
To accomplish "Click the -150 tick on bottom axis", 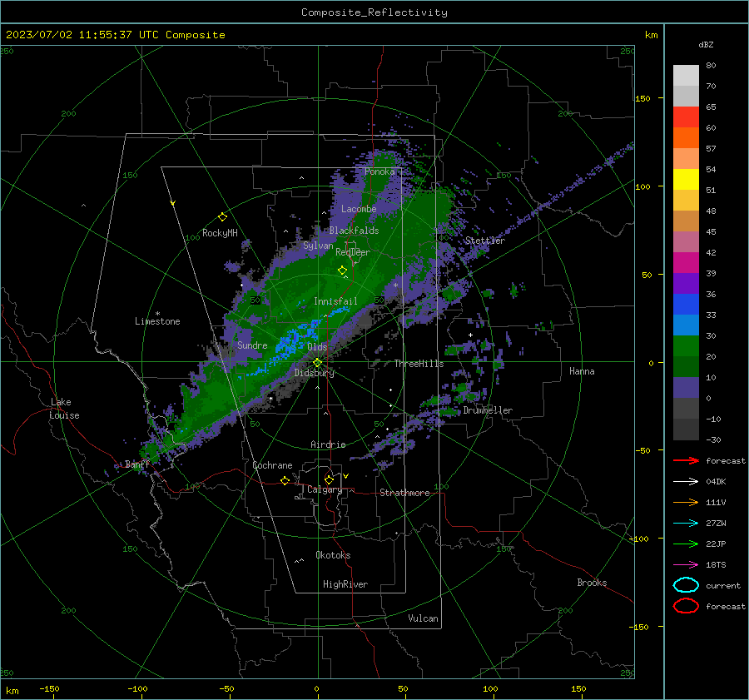I will [49, 688].
